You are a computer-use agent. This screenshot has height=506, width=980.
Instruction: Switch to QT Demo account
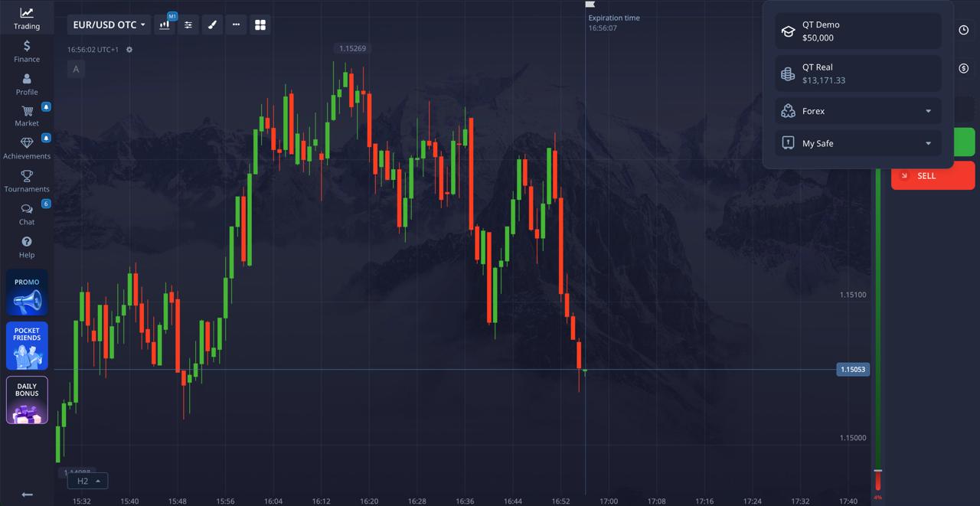pyautogui.click(x=857, y=31)
